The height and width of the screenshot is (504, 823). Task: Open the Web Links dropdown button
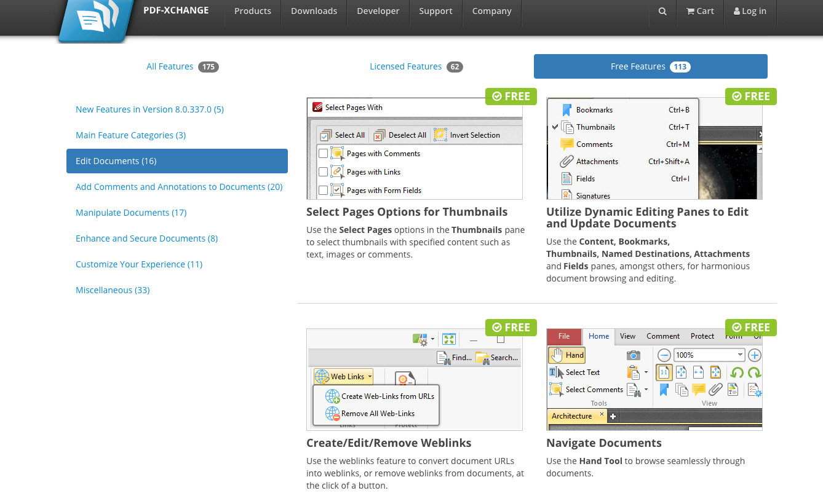(343, 377)
